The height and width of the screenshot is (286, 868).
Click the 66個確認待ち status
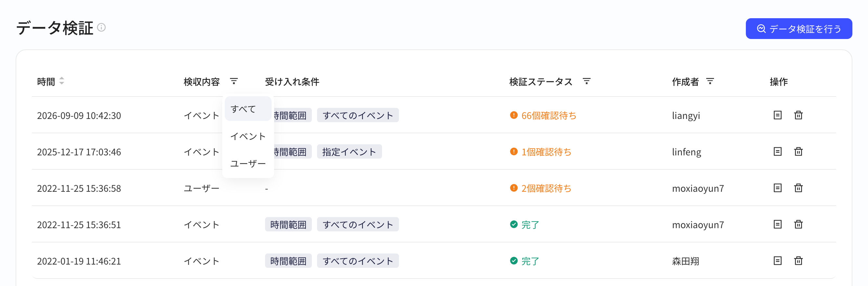click(543, 116)
